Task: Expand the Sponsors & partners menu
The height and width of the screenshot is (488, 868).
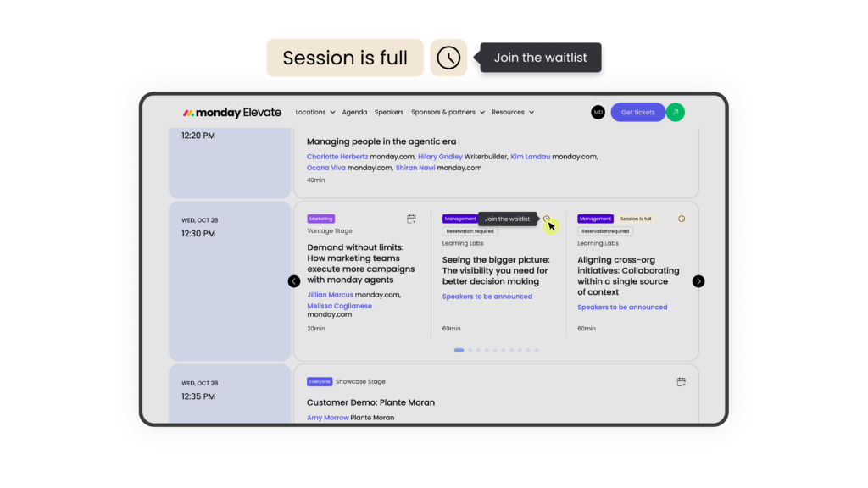Action: (x=448, y=112)
